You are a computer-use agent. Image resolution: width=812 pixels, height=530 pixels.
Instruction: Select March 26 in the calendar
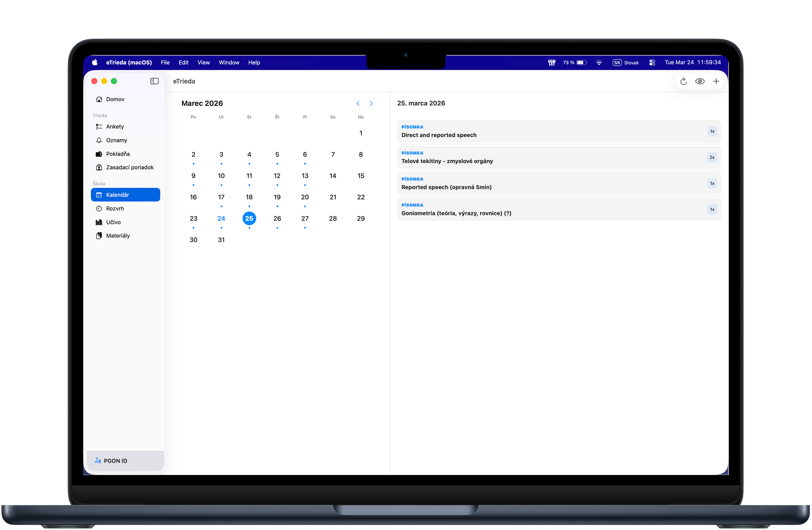(277, 219)
